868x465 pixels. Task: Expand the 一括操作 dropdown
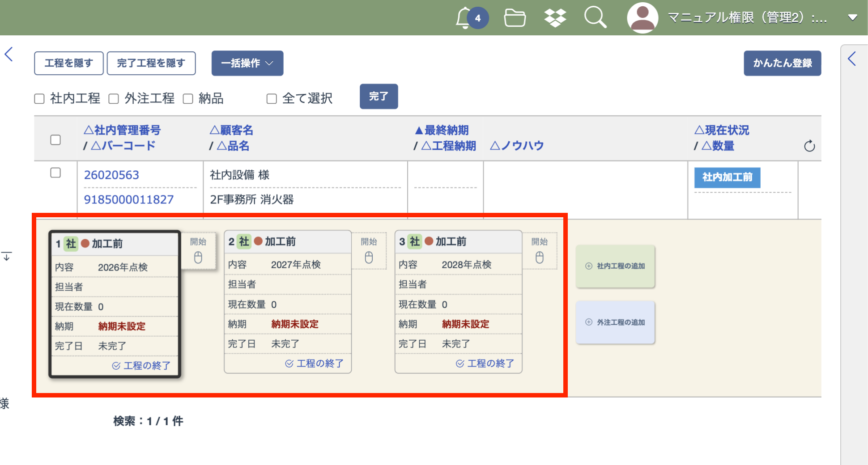click(247, 63)
